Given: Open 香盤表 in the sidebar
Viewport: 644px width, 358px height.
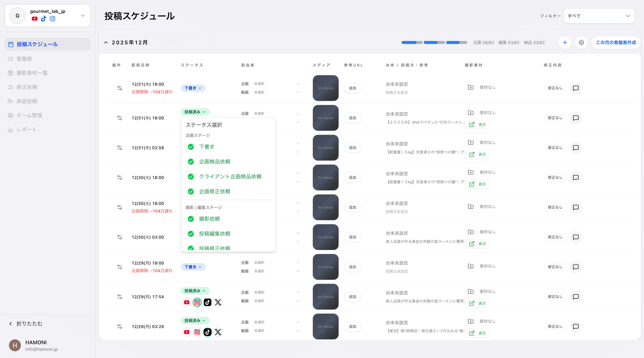Looking at the screenshot, I should point(24,59).
